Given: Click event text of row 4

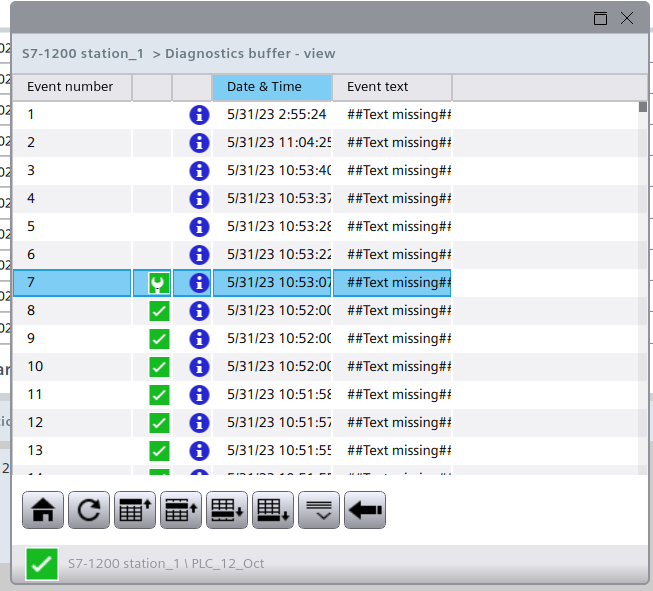Looking at the screenshot, I should coord(399,198).
